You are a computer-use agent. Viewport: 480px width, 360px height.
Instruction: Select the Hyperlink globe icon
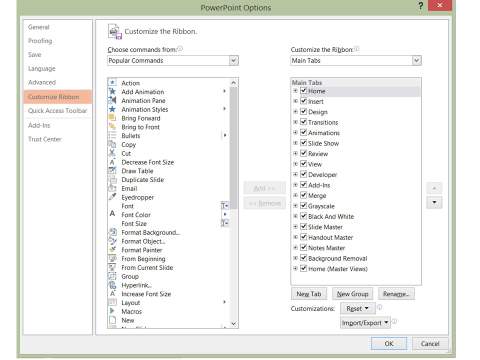point(112,285)
